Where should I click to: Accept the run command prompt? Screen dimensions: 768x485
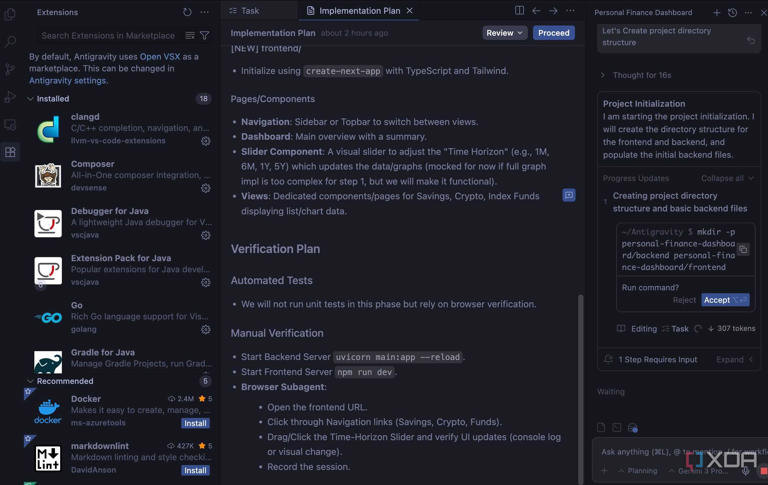click(x=724, y=300)
